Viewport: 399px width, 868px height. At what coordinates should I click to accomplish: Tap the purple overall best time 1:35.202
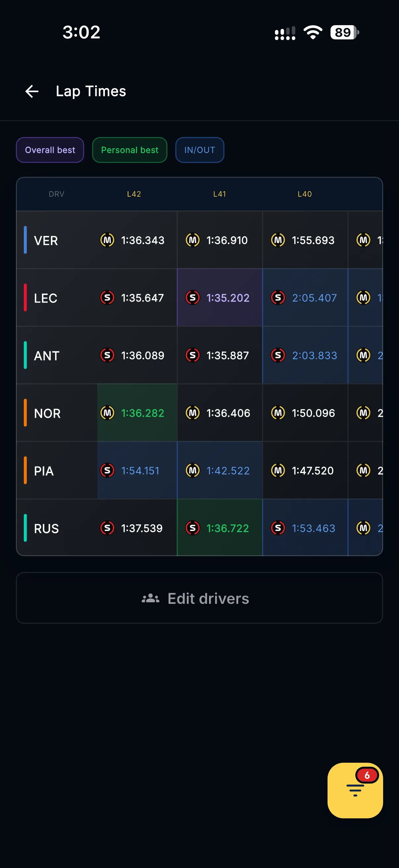(x=228, y=298)
